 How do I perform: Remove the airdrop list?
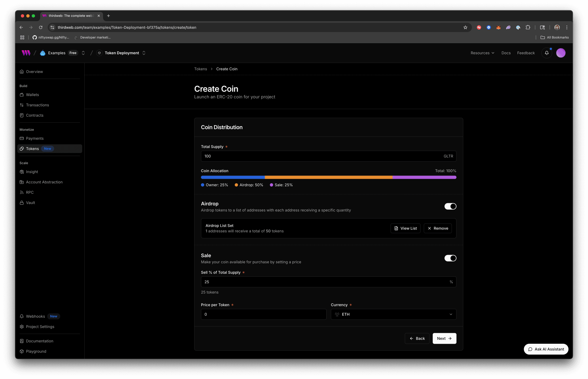click(437, 228)
